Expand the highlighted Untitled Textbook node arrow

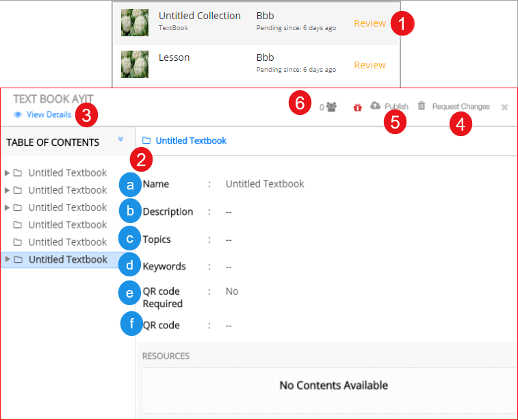click(8, 259)
